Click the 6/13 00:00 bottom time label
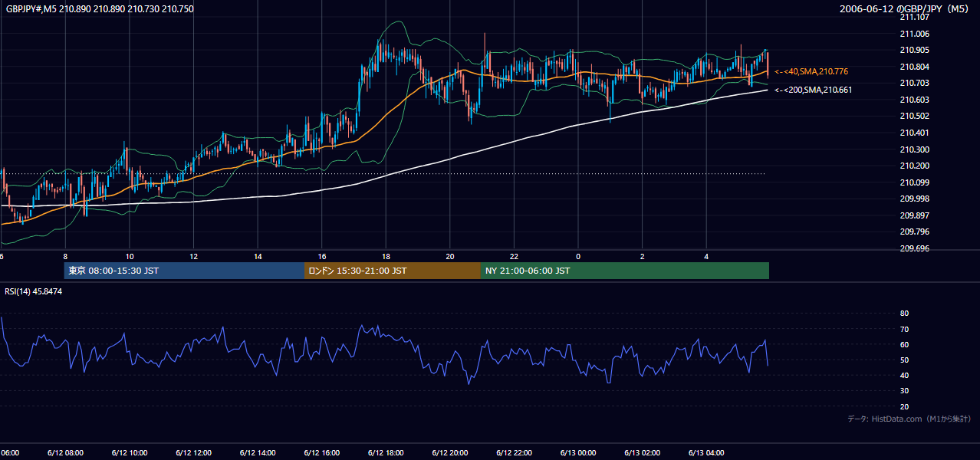The width and height of the screenshot is (980, 460). click(x=578, y=452)
